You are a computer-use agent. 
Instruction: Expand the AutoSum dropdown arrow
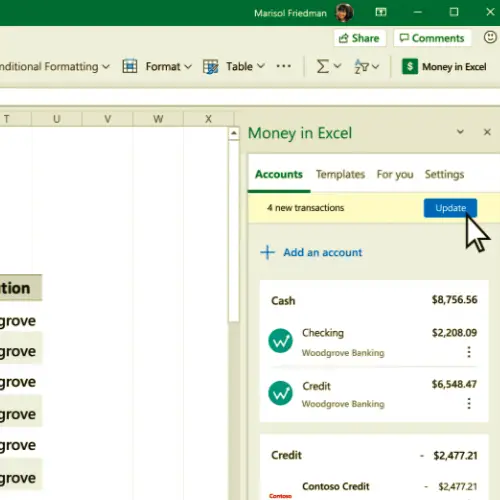coord(337,66)
